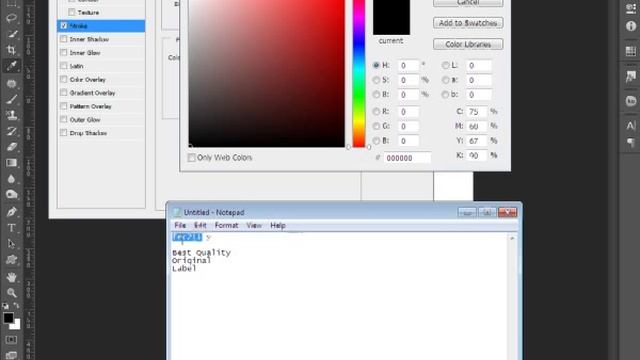Image resolution: width=640 pixels, height=360 pixels.
Task: Select the Path Selection tool
Action: (11, 244)
